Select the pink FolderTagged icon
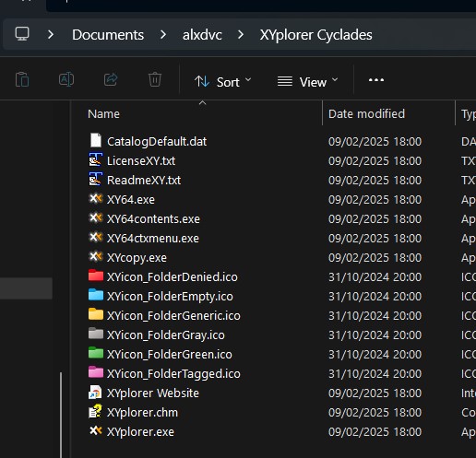 (x=96, y=372)
